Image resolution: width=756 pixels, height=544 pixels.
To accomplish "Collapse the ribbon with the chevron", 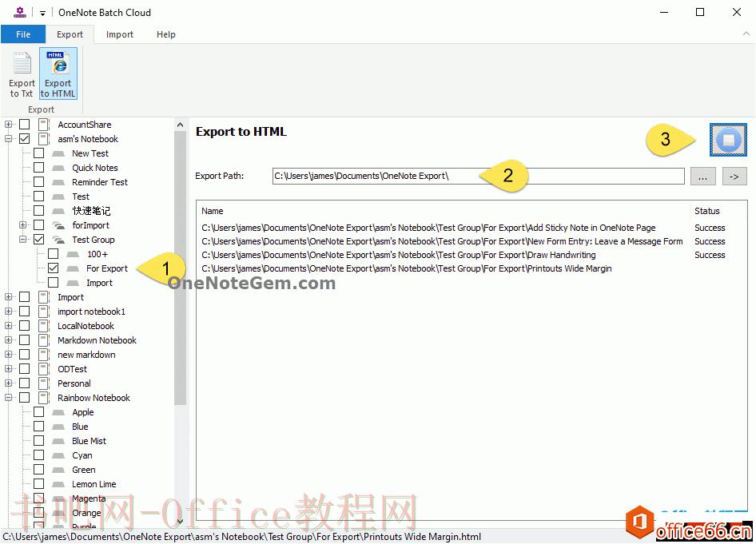I will 746,34.
